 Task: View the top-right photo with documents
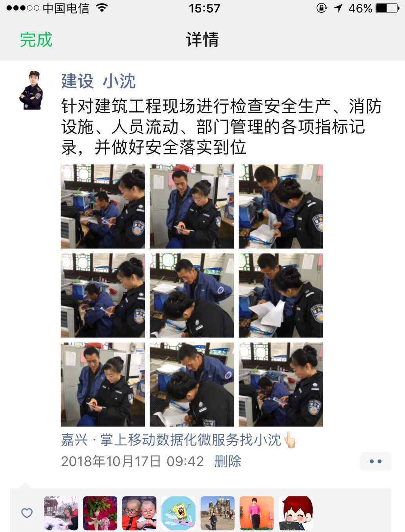(x=281, y=206)
